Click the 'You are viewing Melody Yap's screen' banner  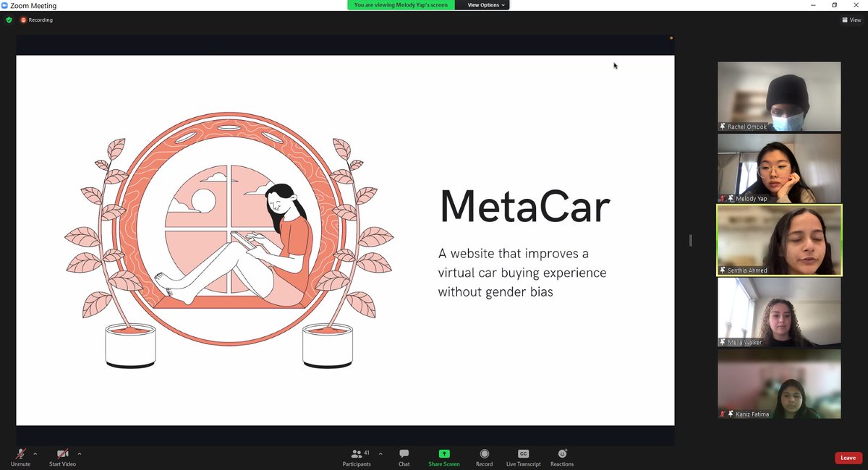pyautogui.click(x=401, y=5)
